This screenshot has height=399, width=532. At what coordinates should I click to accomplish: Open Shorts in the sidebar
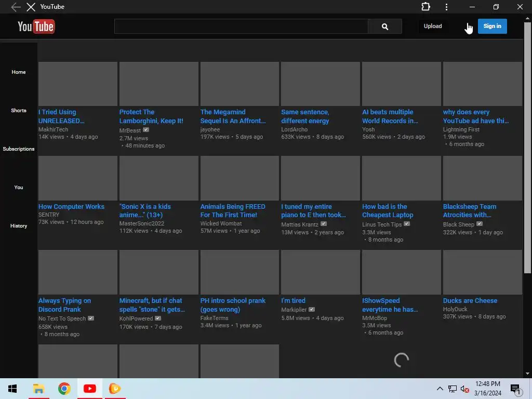[19, 110]
